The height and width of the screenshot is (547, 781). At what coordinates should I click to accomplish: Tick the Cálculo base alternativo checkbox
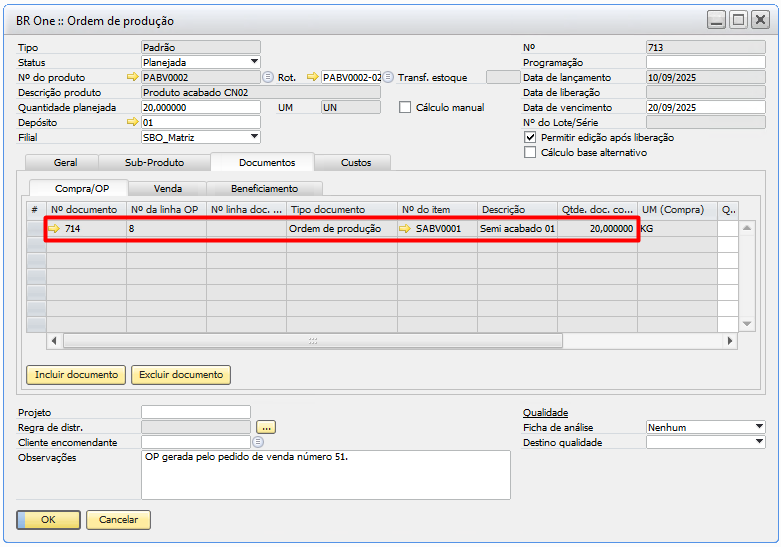click(x=531, y=153)
